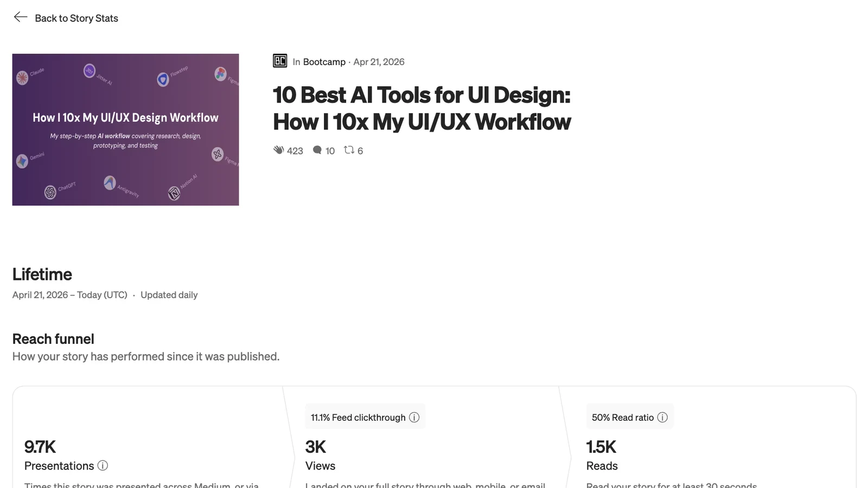Click the 'Apr 21, 2026' publish date
Viewport: 868px width, 488px height.
(x=379, y=62)
